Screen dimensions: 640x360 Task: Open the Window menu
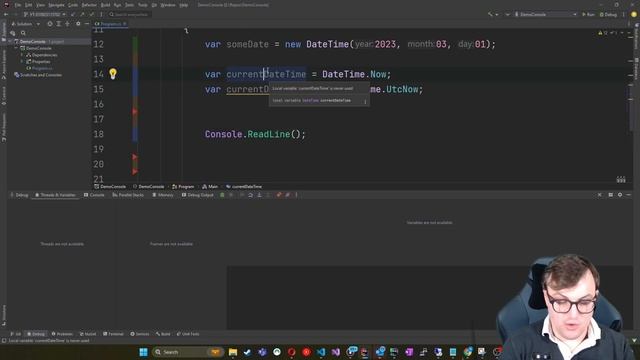(168, 5)
